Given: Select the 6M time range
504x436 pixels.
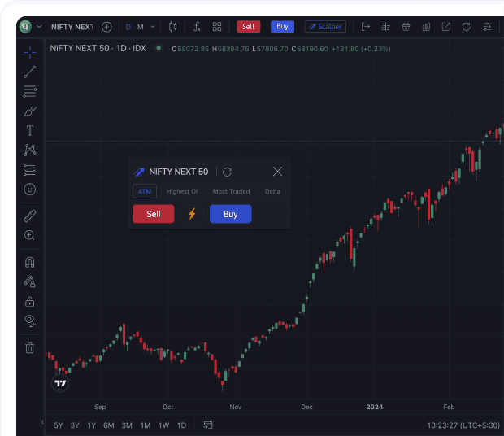Looking at the screenshot, I should tap(109, 425).
